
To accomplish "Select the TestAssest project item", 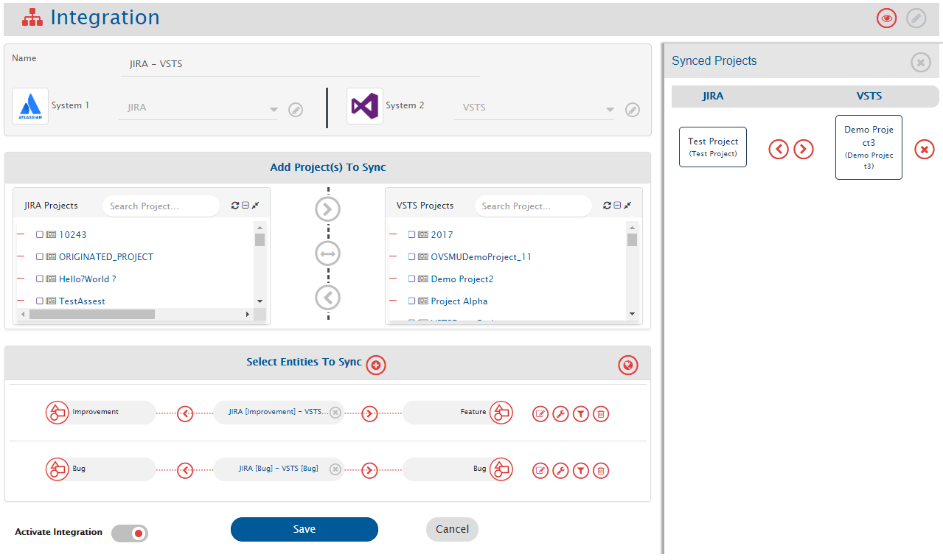I will 82,301.
